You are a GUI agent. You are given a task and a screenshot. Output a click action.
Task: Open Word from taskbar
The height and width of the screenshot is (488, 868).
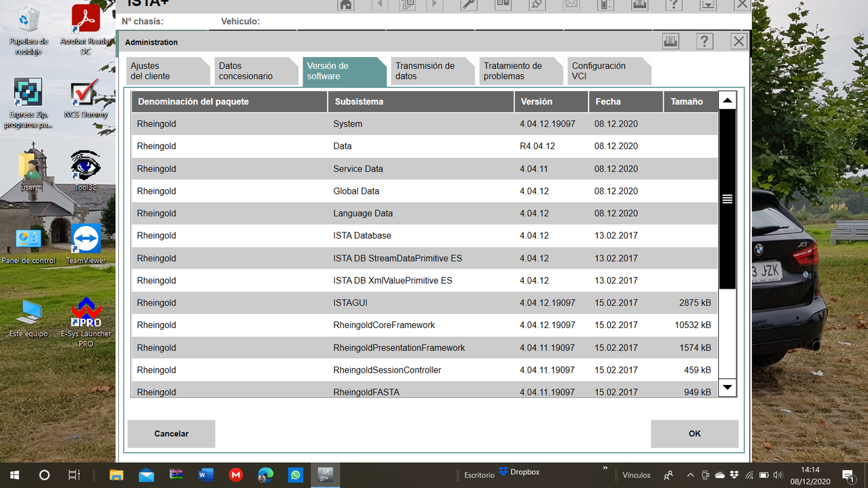[206, 475]
